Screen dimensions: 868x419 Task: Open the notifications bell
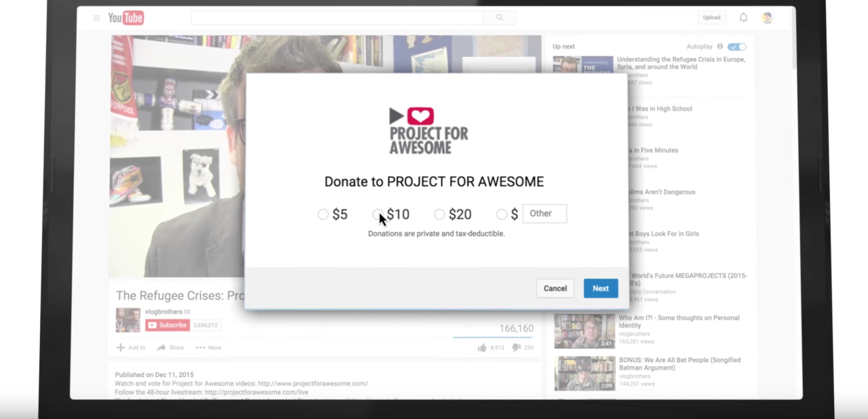point(743,18)
